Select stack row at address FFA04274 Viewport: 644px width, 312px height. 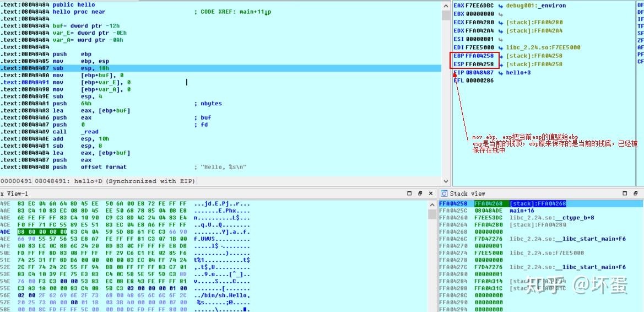click(x=540, y=253)
